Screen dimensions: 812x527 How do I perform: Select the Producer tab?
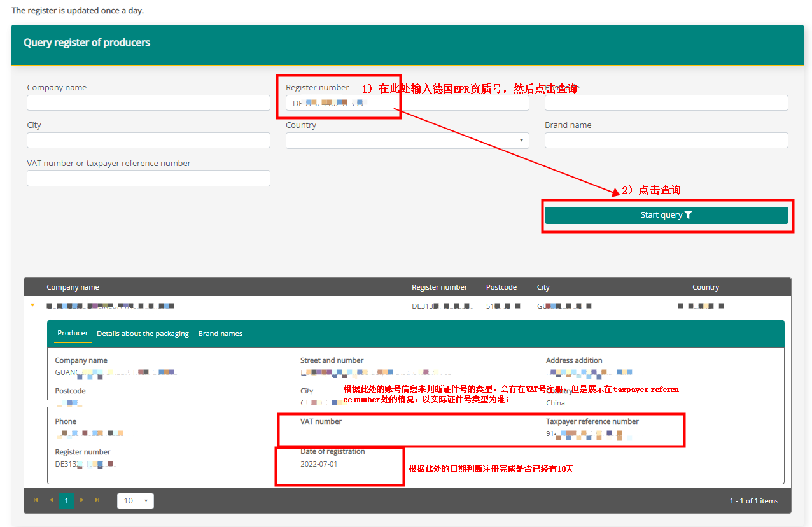(73, 333)
